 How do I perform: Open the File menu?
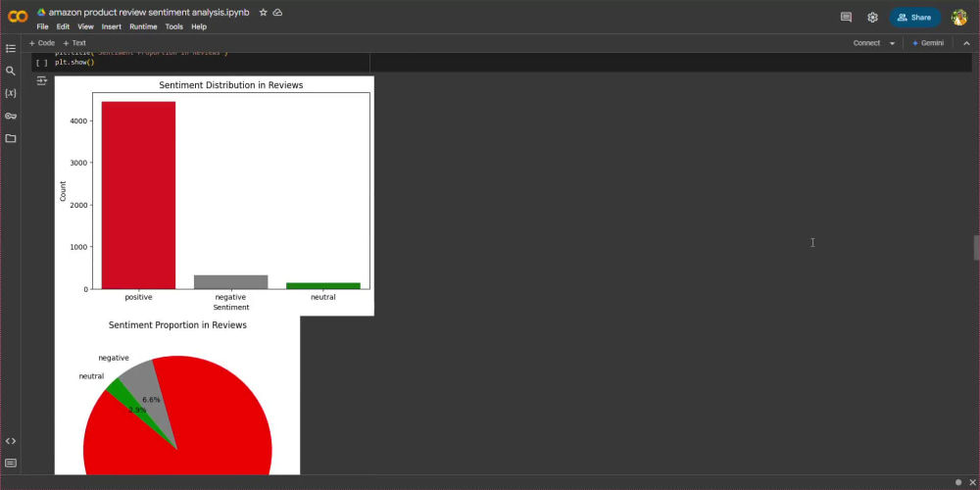tap(42, 26)
